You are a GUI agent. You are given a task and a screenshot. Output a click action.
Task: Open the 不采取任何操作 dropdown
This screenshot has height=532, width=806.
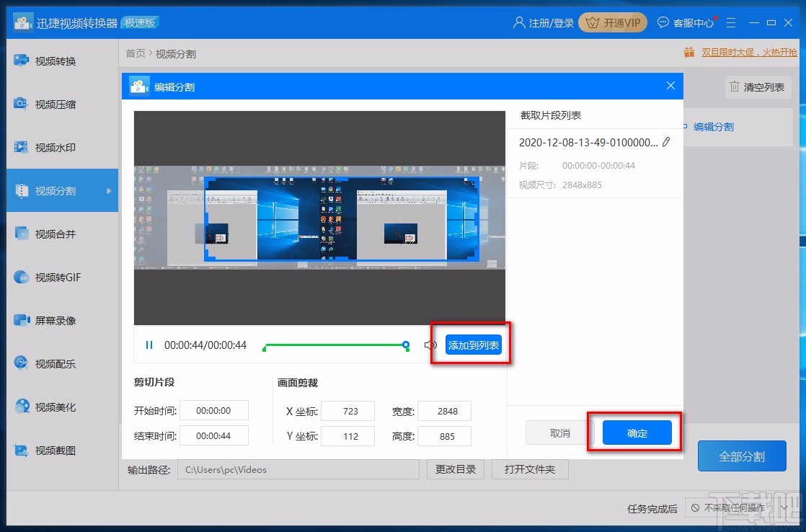[738, 508]
